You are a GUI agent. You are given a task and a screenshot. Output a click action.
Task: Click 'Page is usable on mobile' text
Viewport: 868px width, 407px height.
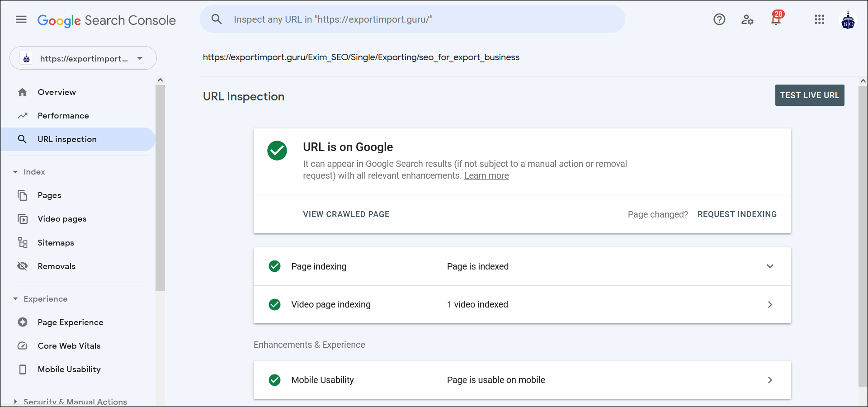pyautogui.click(x=496, y=380)
